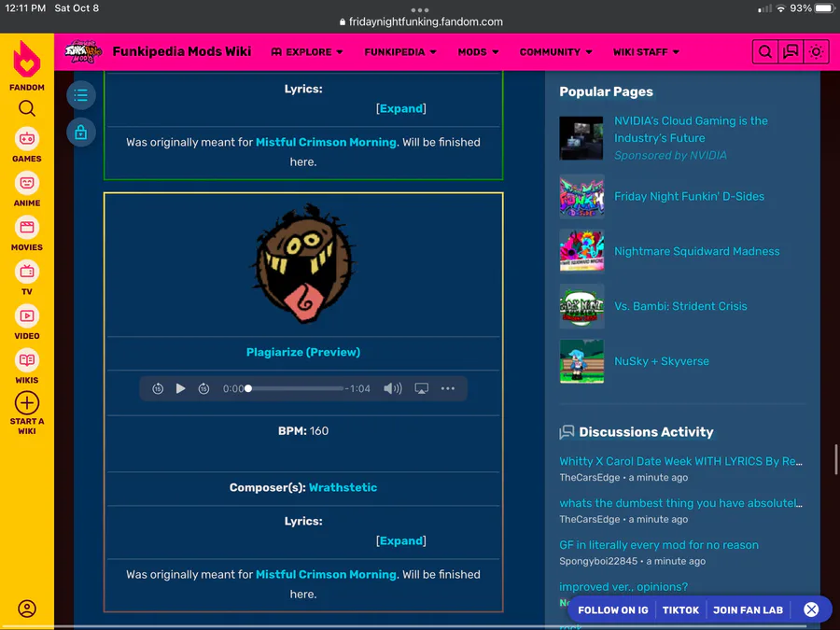840x630 pixels.
Task: Start a wiki plus icon
Action: coord(27,403)
